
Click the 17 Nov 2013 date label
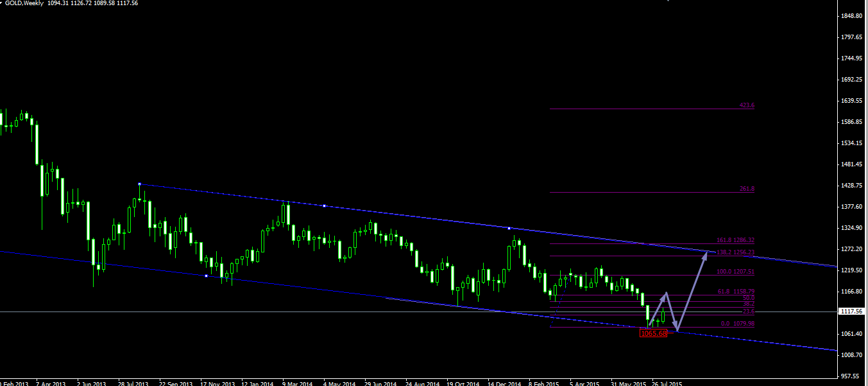coord(216,383)
